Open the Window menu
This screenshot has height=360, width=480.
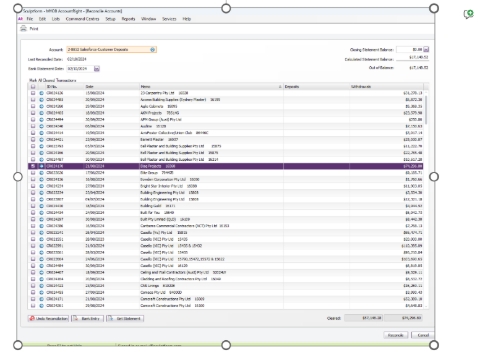(148, 19)
